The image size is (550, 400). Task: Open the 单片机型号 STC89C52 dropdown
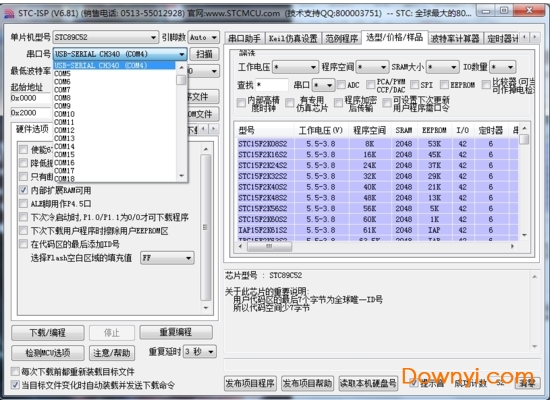tap(105, 37)
